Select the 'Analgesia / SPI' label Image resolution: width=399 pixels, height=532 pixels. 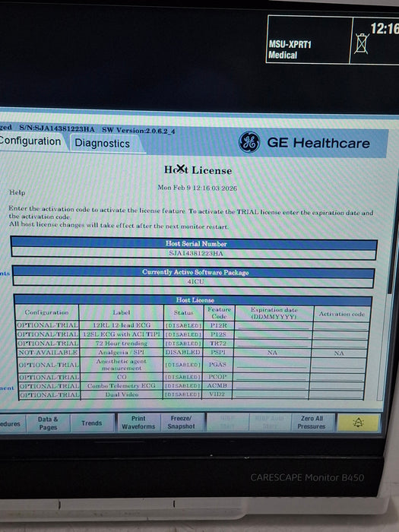pyautogui.click(x=122, y=352)
